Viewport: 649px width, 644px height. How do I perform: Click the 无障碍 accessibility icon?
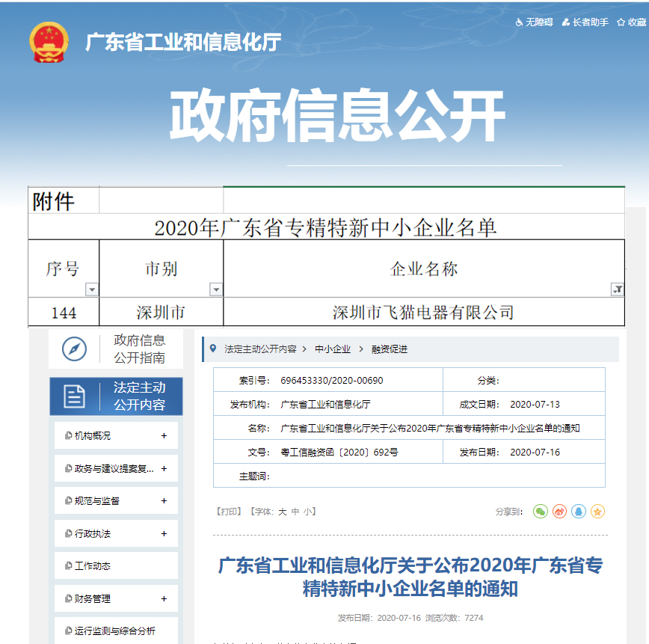[x=520, y=22]
